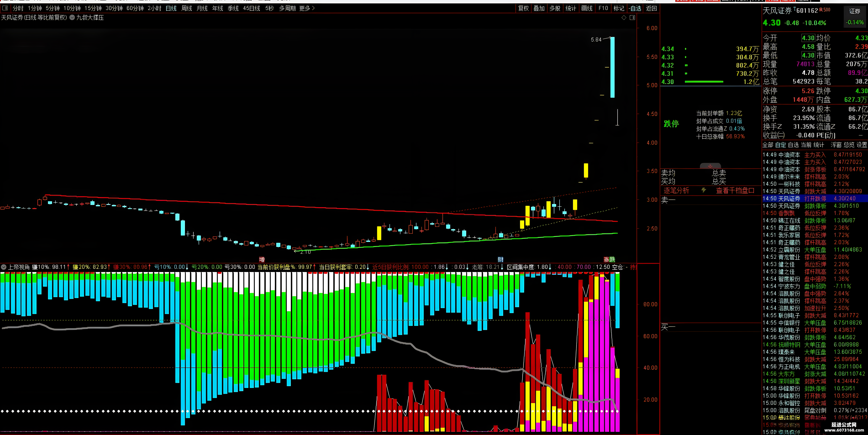
Task: Expand the 上帝视角 indicator dropdown
Action: (x=4, y=267)
